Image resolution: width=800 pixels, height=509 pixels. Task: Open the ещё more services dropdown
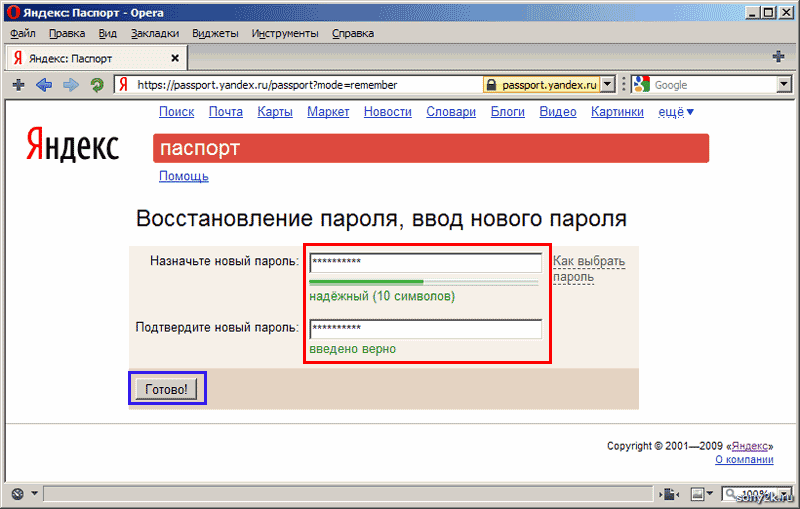pyautogui.click(x=676, y=112)
